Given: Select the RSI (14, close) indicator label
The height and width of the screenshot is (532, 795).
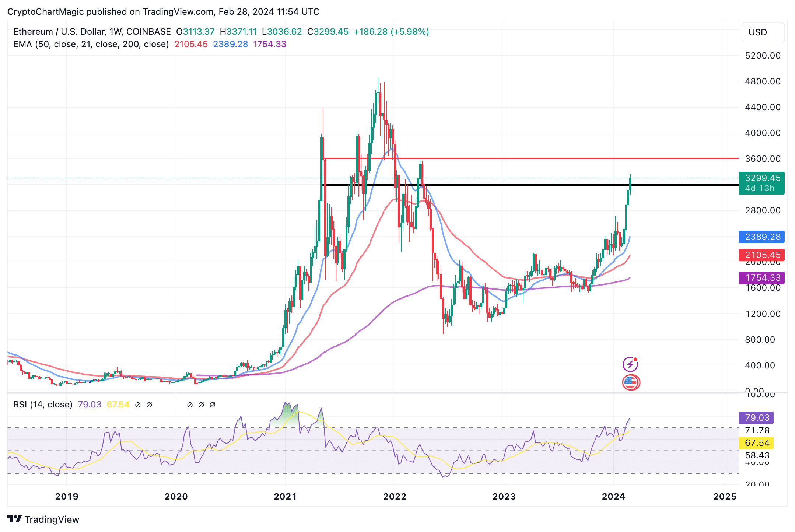Looking at the screenshot, I should coord(43,405).
